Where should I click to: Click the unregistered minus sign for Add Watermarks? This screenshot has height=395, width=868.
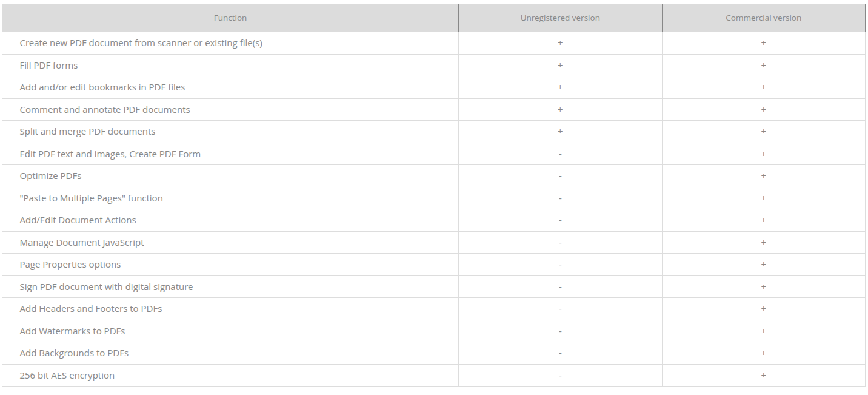pyautogui.click(x=560, y=331)
